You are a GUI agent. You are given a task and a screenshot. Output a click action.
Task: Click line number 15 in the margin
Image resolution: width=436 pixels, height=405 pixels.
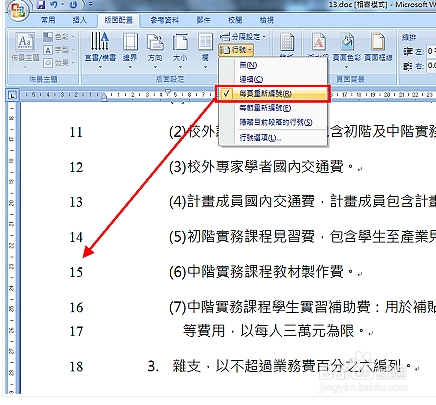pos(76,272)
